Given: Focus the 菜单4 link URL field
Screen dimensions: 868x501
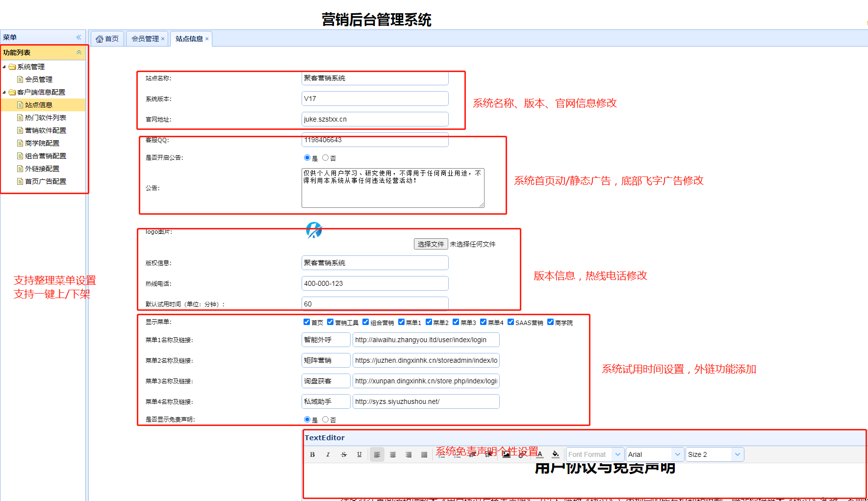Looking at the screenshot, I should tap(426, 401).
